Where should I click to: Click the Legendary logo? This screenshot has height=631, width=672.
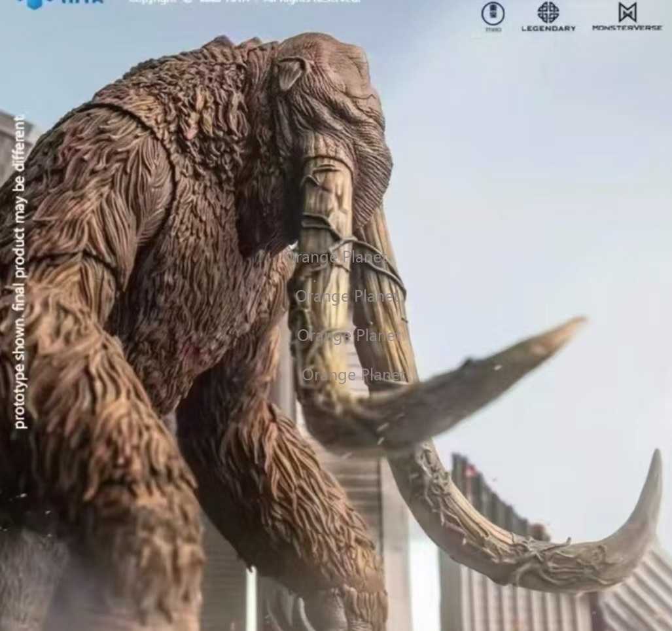(548, 17)
